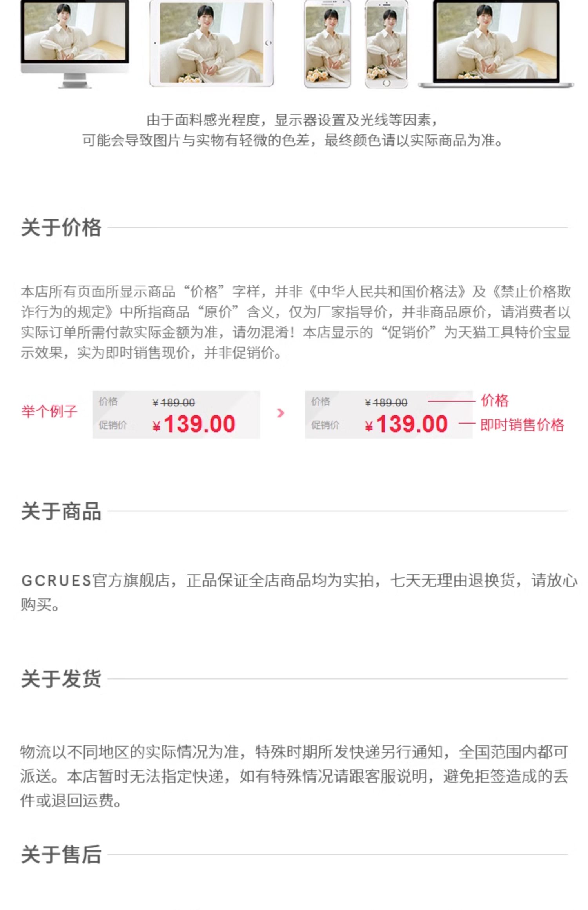Click the left ¥139.00 promotional price
This screenshot has height=910, width=588.
[194, 424]
